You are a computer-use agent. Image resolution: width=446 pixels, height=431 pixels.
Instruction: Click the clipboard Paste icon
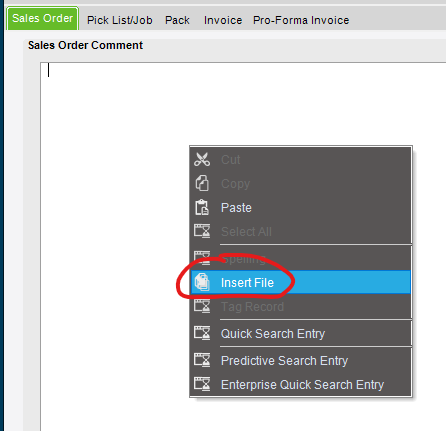(x=202, y=207)
